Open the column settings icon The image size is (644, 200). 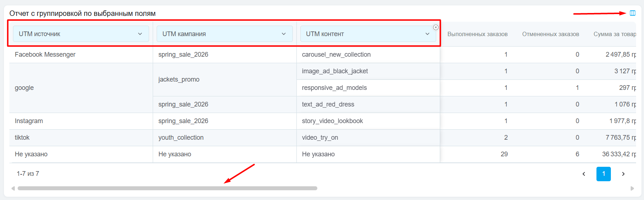point(632,13)
